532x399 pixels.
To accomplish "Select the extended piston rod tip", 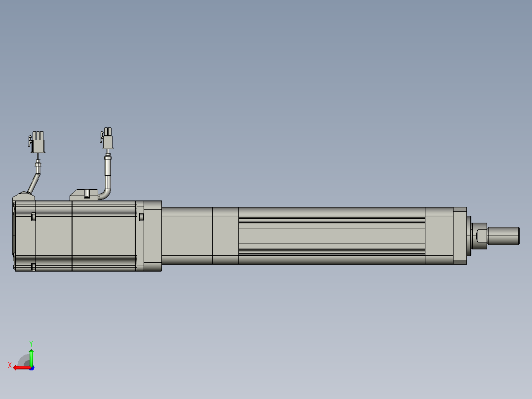I will click(x=503, y=236).
